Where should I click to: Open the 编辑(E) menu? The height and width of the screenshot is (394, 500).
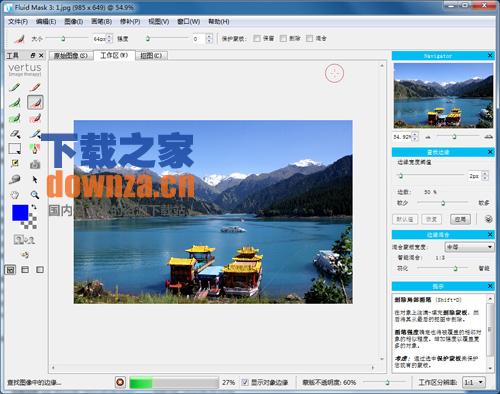(46, 22)
